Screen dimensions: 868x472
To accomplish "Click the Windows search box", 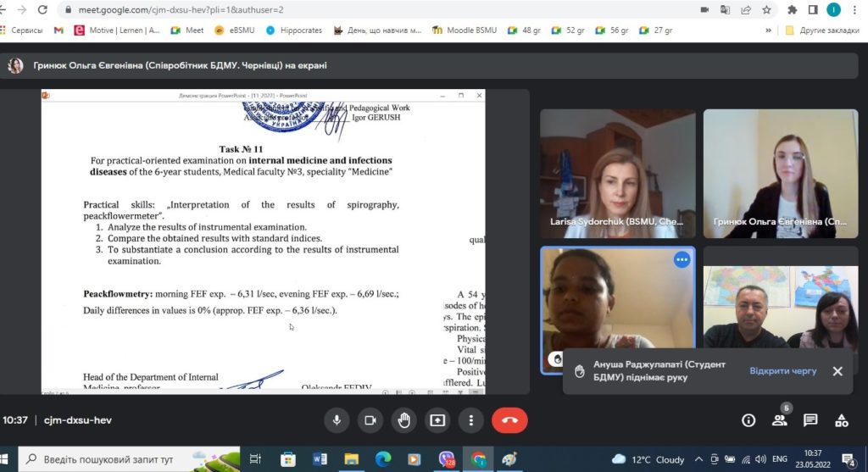I will click(130, 459).
